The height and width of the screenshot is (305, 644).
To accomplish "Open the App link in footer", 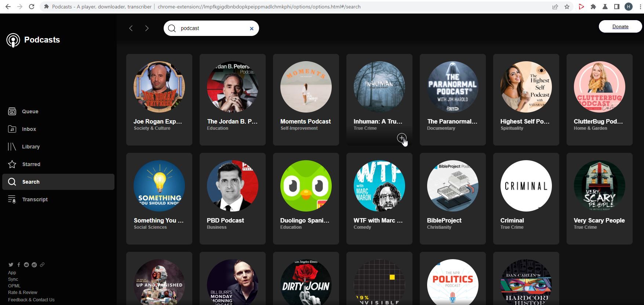I will [x=12, y=273].
